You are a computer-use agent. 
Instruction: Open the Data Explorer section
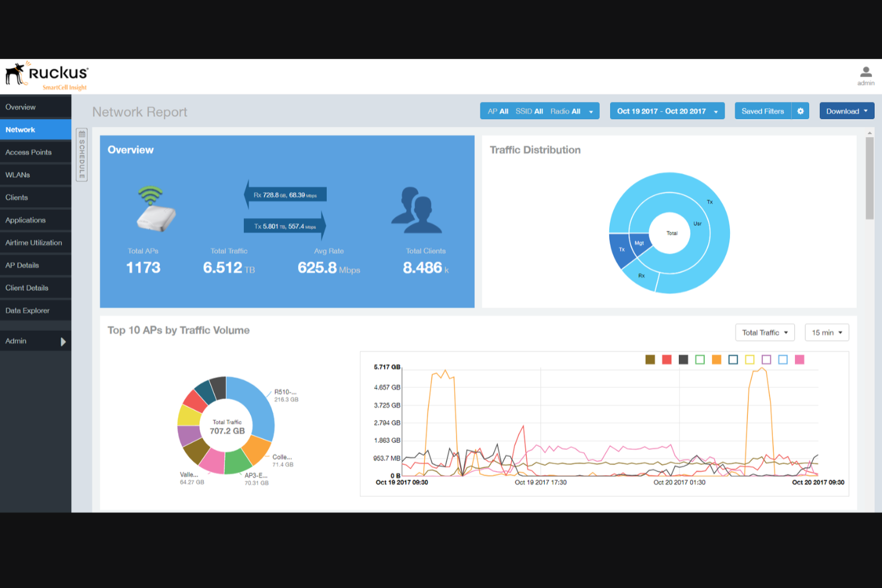27,310
